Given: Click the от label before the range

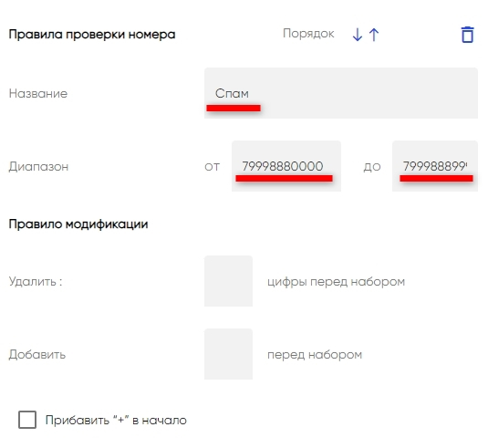Looking at the screenshot, I should 212,167.
